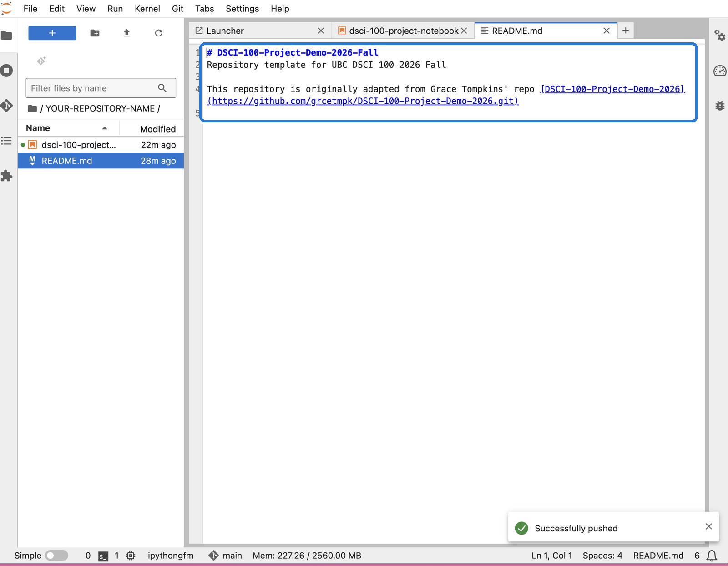Open the Help menu
The image size is (728, 566).
coord(280,9)
